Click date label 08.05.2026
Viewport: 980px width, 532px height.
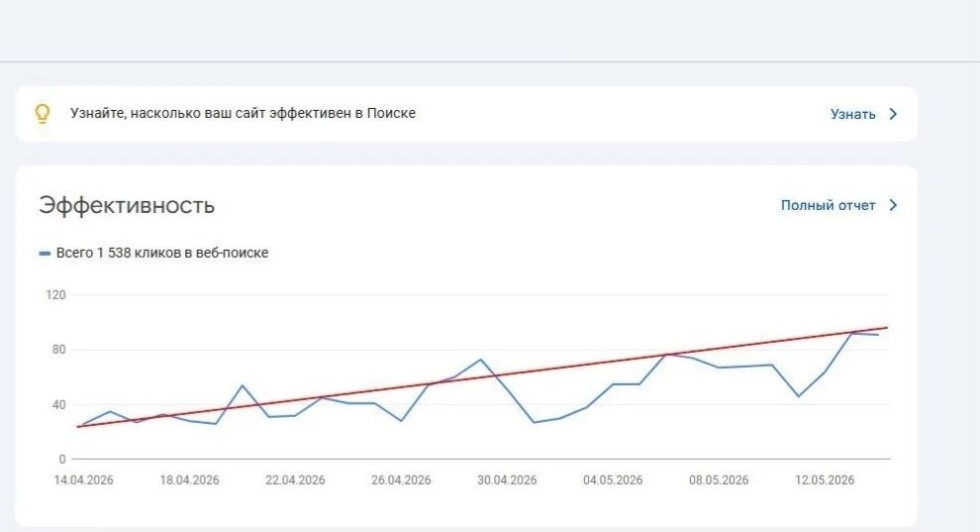(x=719, y=480)
